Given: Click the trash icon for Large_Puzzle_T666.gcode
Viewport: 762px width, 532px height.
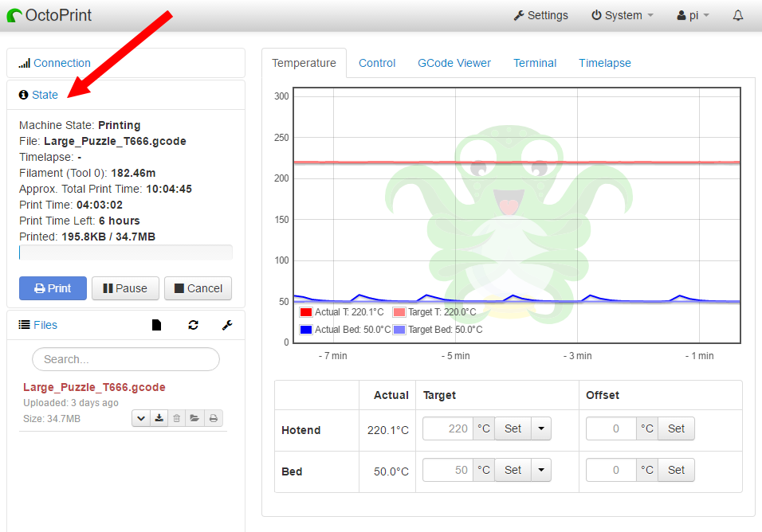Looking at the screenshot, I should click(x=177, y=418).
